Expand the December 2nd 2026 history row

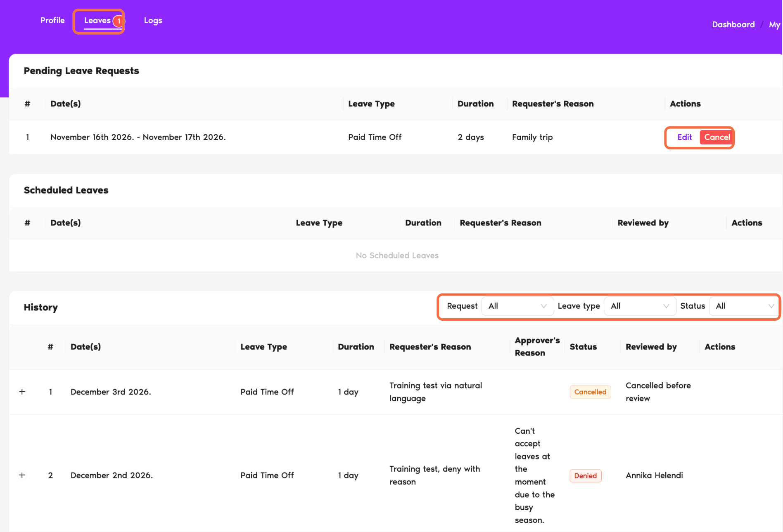22,475
